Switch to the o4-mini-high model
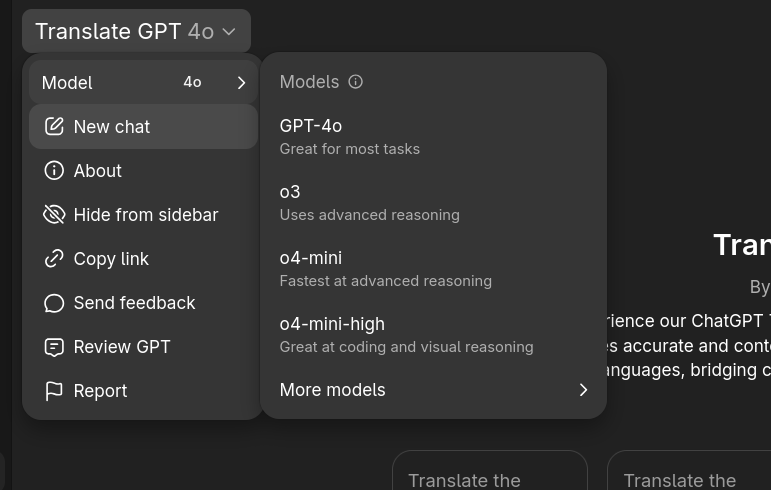The height and width of the screenshot is (490, 771). click(x=433, y=335)
